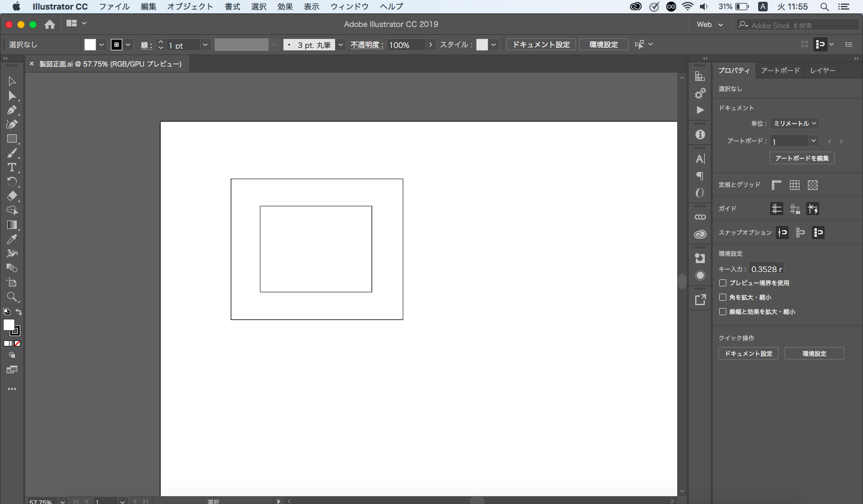Select the Direct Selection tool
The height and width of the screenshot is (504, 863).
tap(12, 96)
